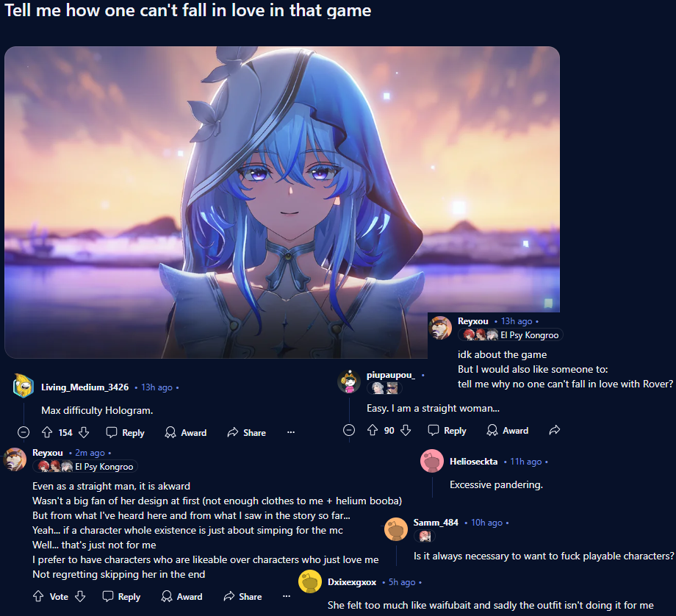Viewport: 676px width, 616px height.
Task: Award the Max difficulty Hologram comment
Action: point(186,432)
